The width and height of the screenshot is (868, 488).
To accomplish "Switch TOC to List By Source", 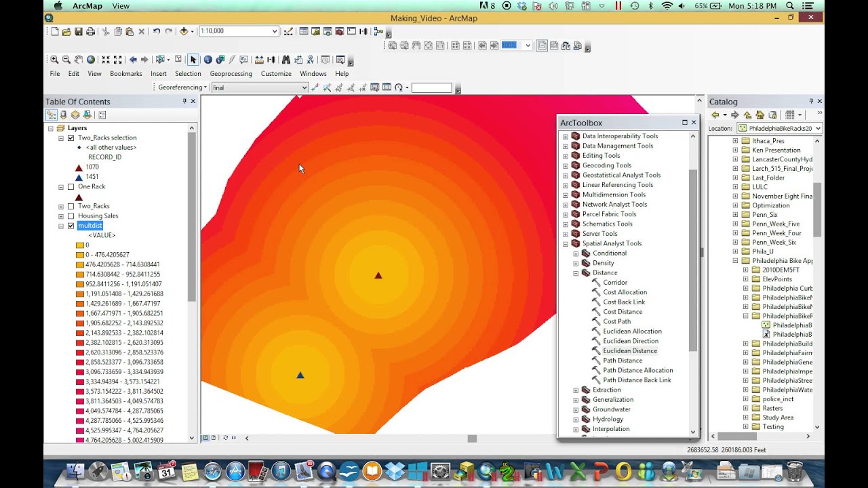I will click(64, 115).
